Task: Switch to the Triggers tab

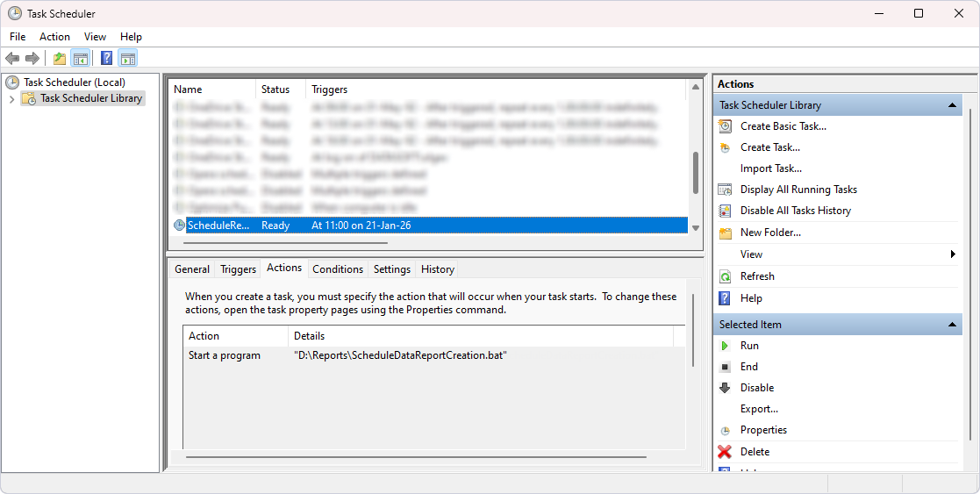Action: 238,268
